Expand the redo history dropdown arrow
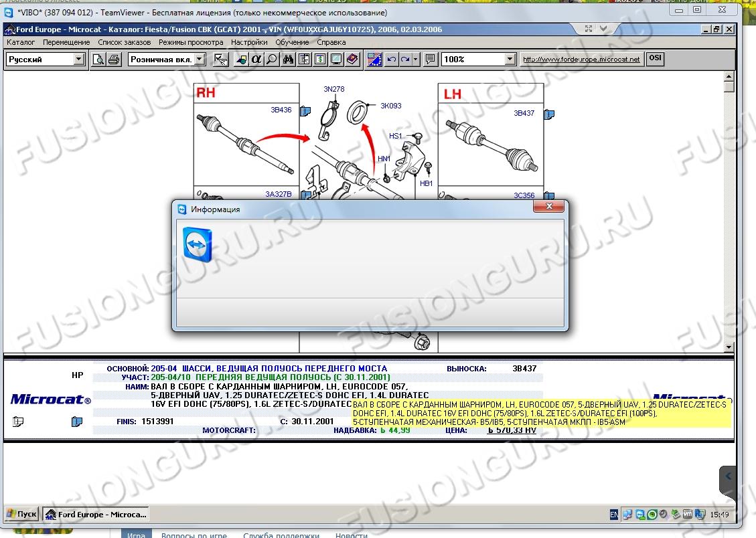 pos(416,60)
